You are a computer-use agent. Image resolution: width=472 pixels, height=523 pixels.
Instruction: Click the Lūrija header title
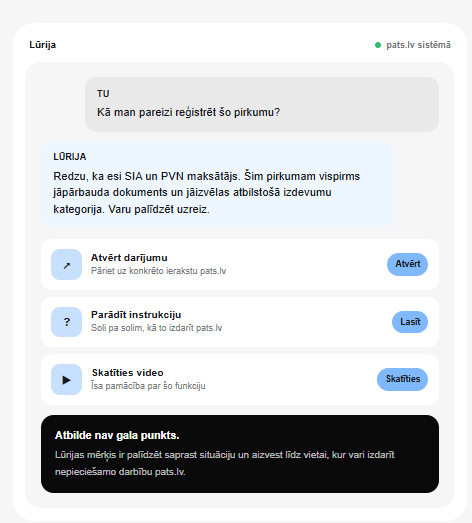pyautogui.click(x=42, y=45)
